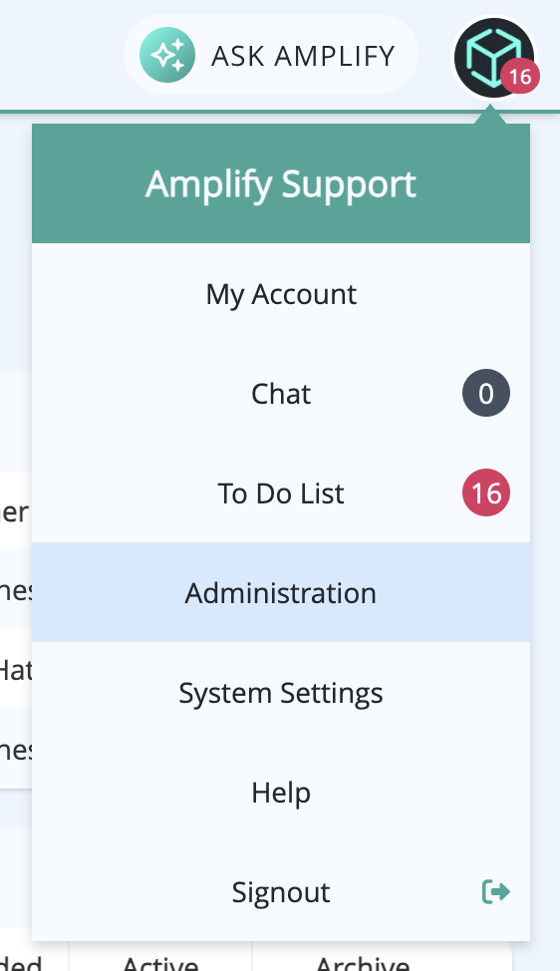Open System Settings

tap(281, 692)
